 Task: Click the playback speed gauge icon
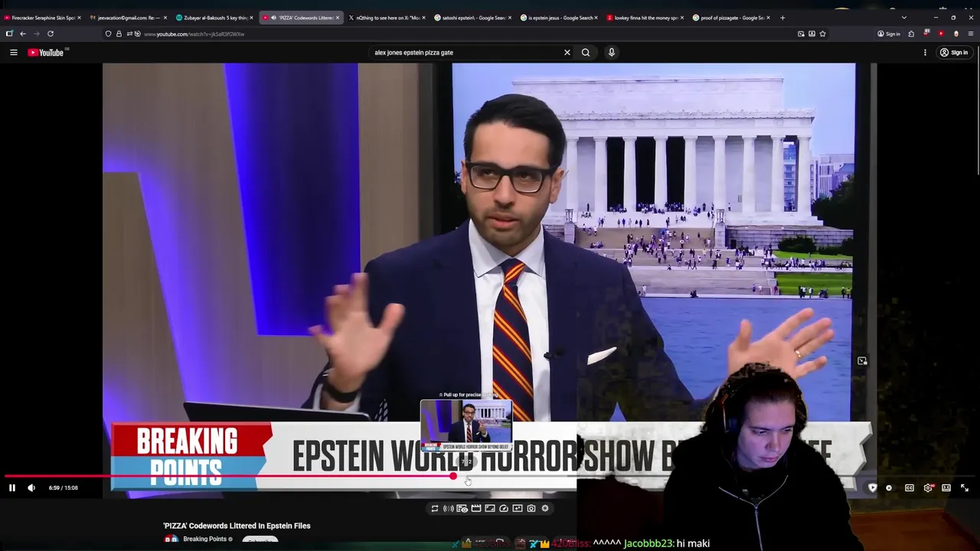[x=504, y=508]
